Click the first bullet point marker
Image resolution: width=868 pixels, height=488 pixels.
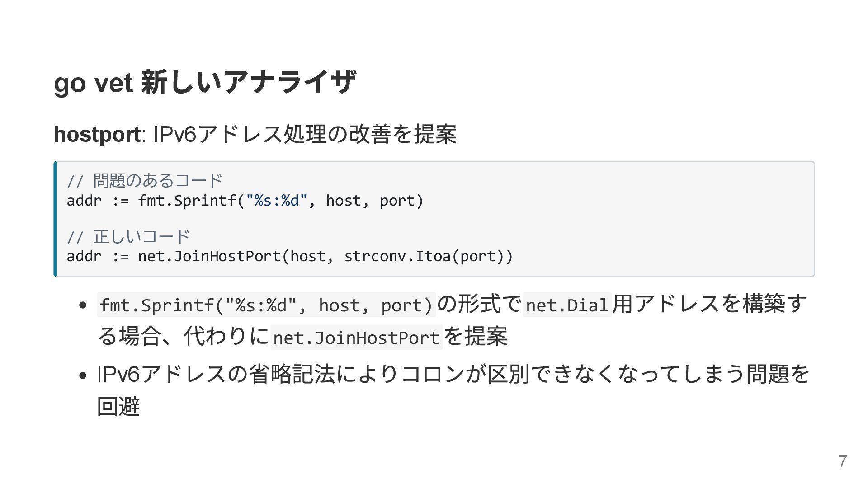82,305
